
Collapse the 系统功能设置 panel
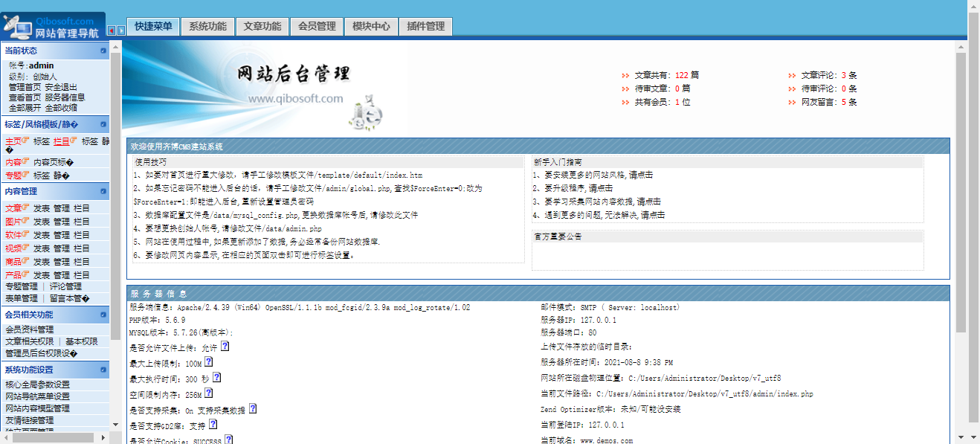click(x=103, y=370)
